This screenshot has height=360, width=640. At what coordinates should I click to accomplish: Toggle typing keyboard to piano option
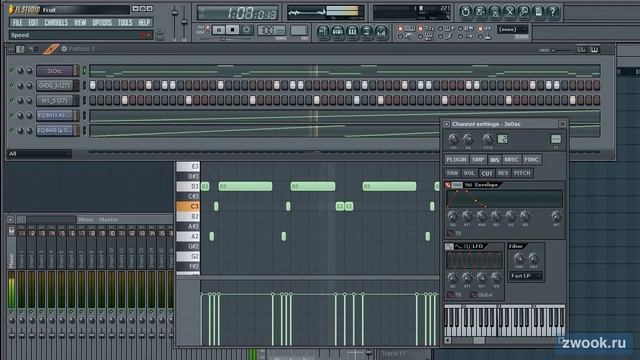[x=401, y=29]
